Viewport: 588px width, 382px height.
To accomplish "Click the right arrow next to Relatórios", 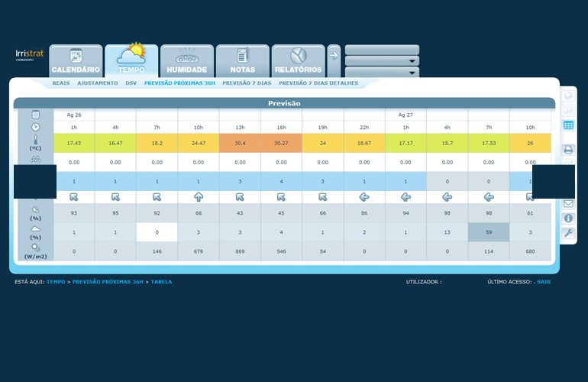I will (334, 54).
